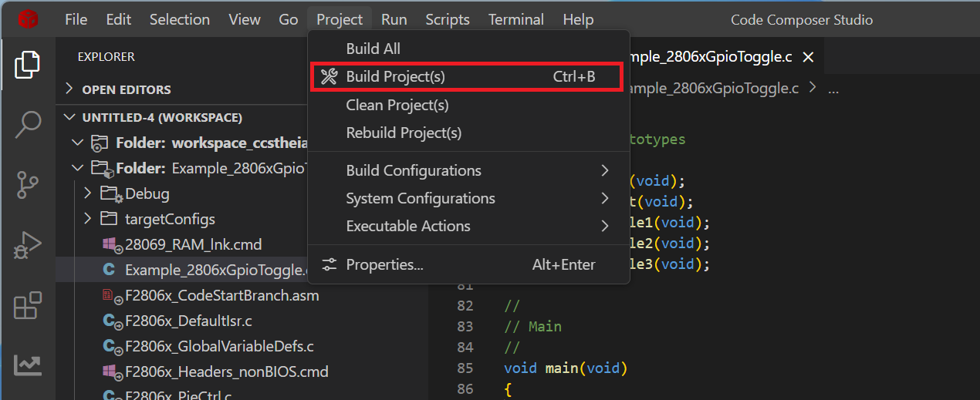
Task: Click the F2806x_GlobalVariableDefs.c file icon
Action: [x=112, y=346]
